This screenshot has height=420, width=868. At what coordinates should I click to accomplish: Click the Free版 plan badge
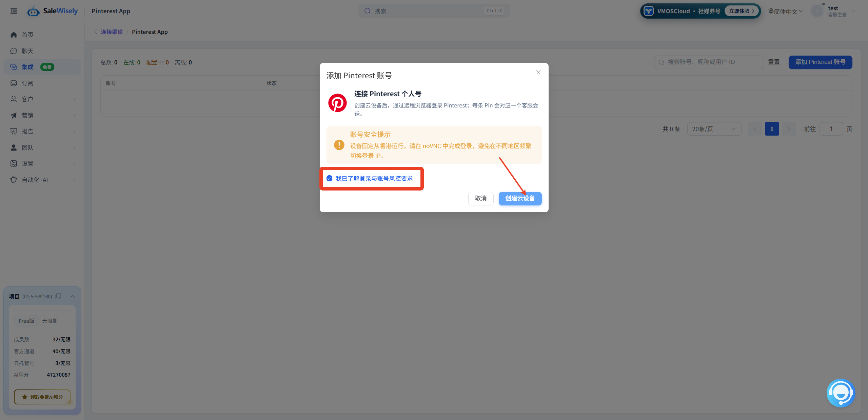(26, 321)
